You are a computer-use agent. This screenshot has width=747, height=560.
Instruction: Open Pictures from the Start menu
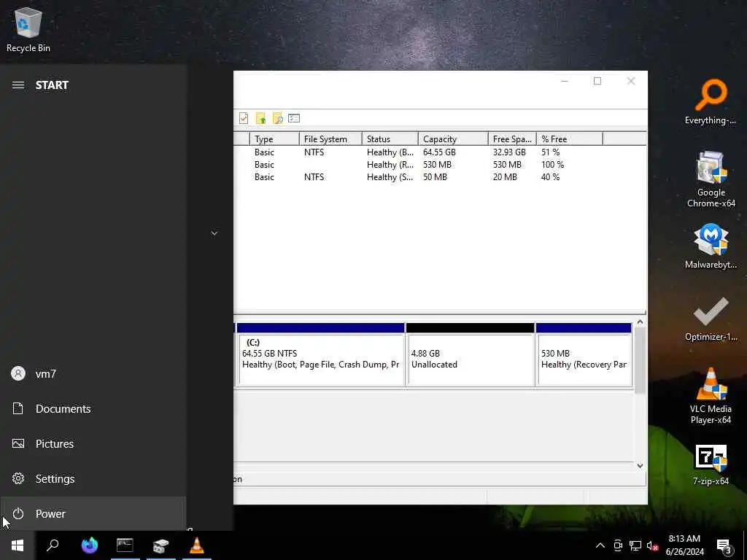(x=93, y=444)
